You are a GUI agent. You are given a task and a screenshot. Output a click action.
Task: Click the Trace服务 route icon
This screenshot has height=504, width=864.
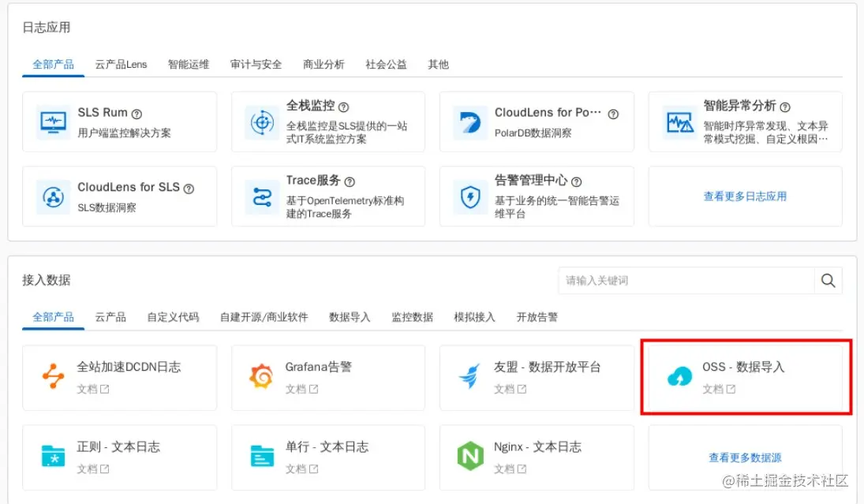click(x=262, y=196)
